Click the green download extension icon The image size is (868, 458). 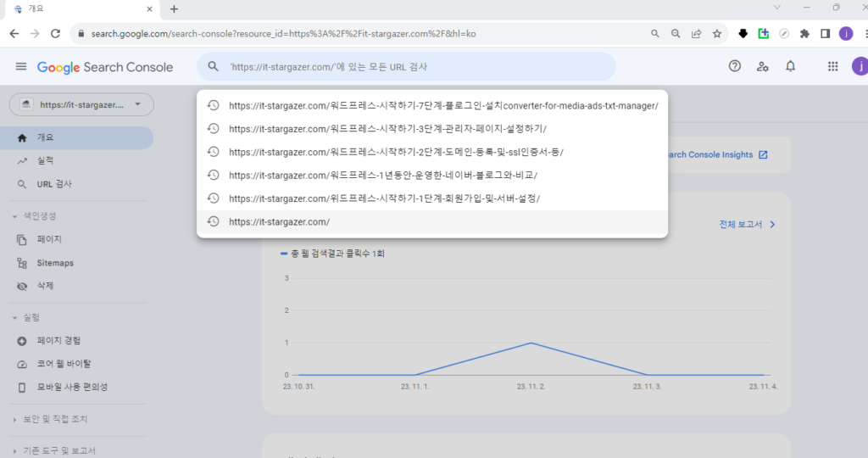pyautogui.click(x=764, y=34)
